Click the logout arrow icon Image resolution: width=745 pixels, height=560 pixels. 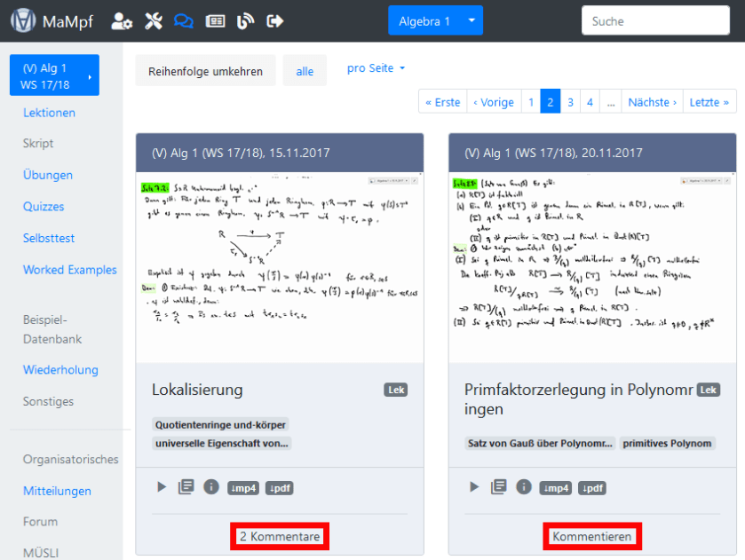click(275, 21)
